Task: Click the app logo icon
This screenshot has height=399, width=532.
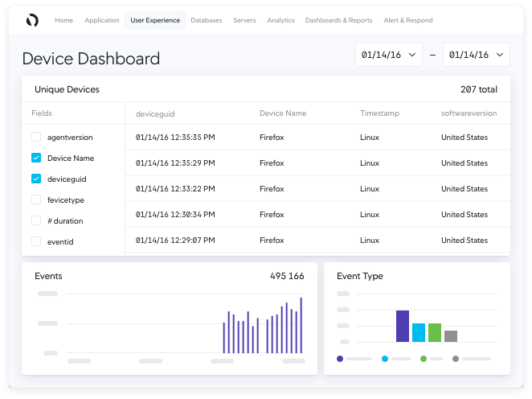Action: (x=32, y=20)
